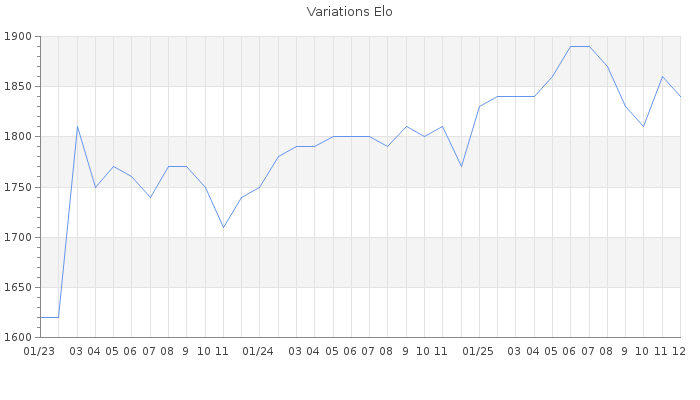The height and width of the screenshot is (400, 700).
Task: Select the 01/25 date label on x-axis
Action: click(479, 351)
